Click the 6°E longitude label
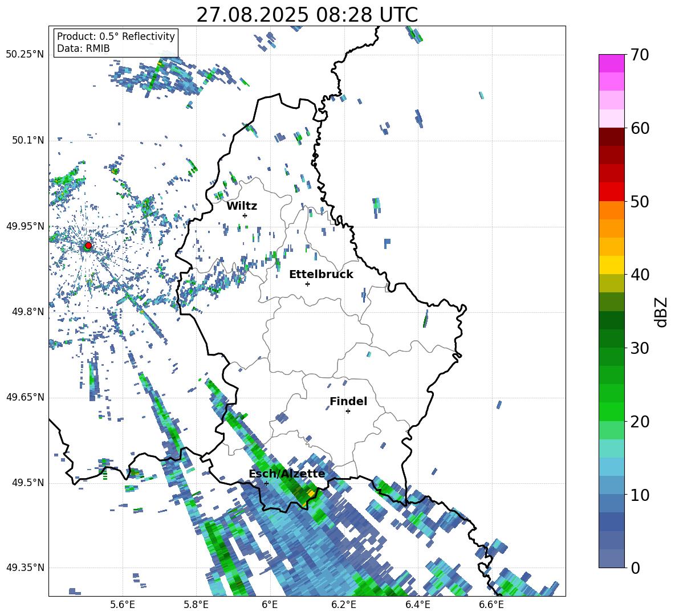675x616 pixels. click(x=270, y=605)
